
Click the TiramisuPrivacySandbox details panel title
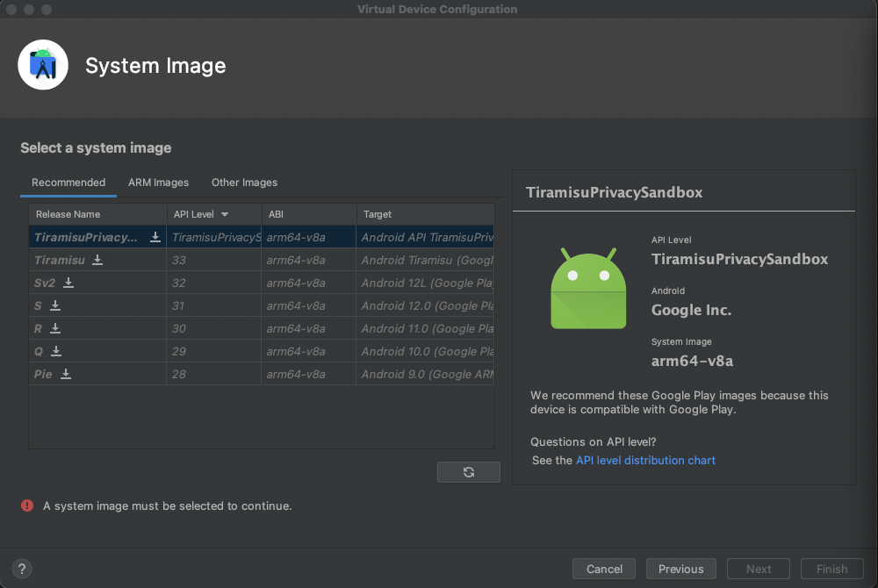tap(614, 192)
